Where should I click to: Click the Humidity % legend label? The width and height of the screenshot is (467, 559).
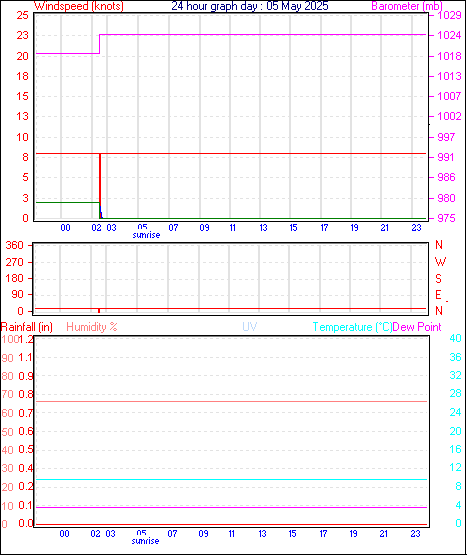point(92,327)
